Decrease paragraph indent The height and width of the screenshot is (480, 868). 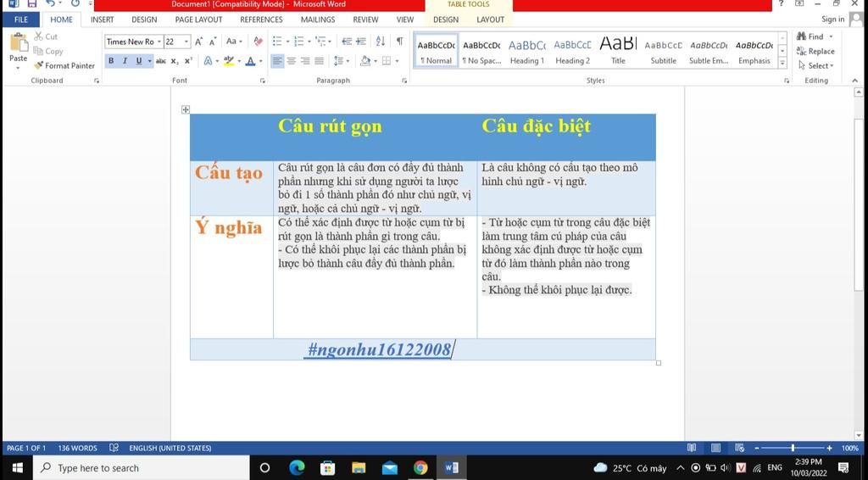347,42
